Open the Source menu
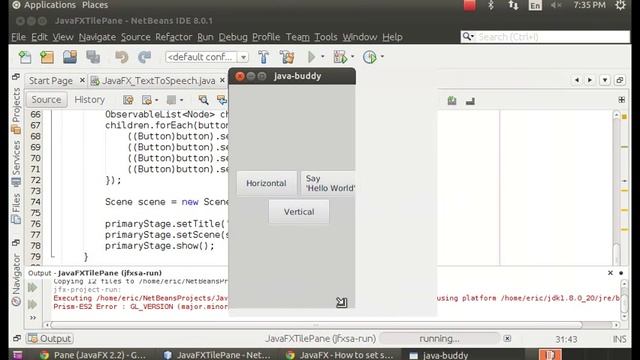Viewport: 640px width, 360px height. pyautogui.click(x=136, y=37)
